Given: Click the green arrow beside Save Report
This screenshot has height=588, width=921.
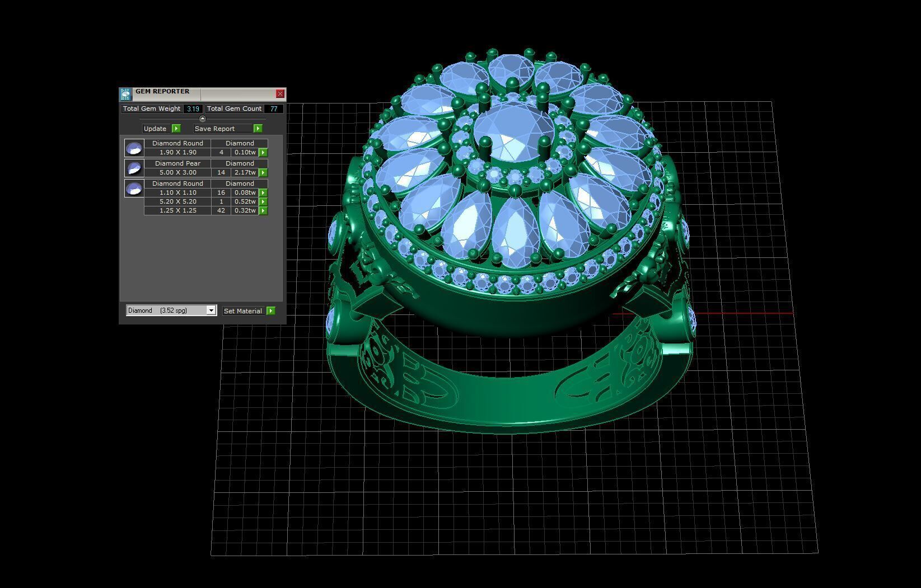Looking at the screenshot, I should [258, 129].
